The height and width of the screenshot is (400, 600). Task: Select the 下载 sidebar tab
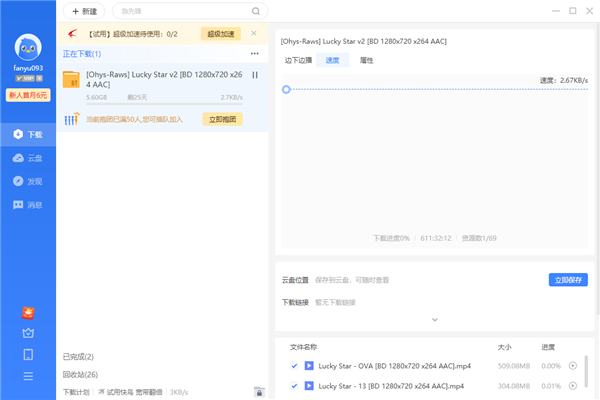28,134
